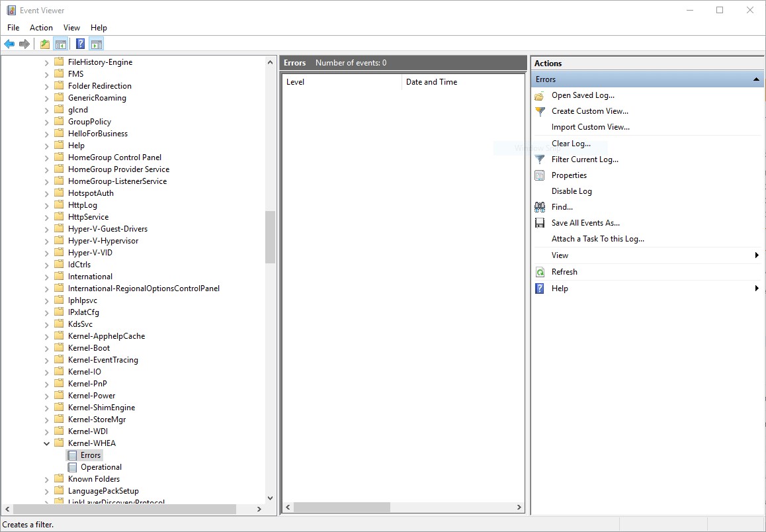Click the tree pane scroll up arrow

point(270,62)
